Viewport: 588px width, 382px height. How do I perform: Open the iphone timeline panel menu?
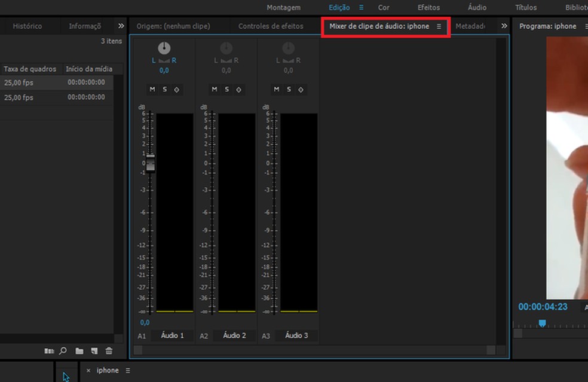(x=128, y=371)
